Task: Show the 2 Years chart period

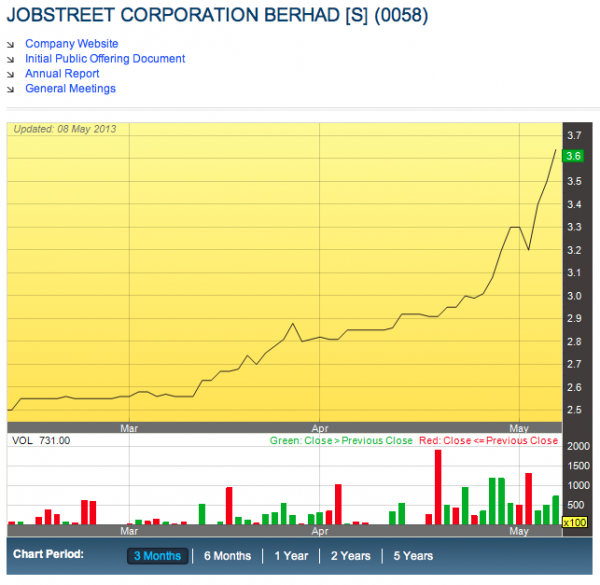Action: click(350, 556)
